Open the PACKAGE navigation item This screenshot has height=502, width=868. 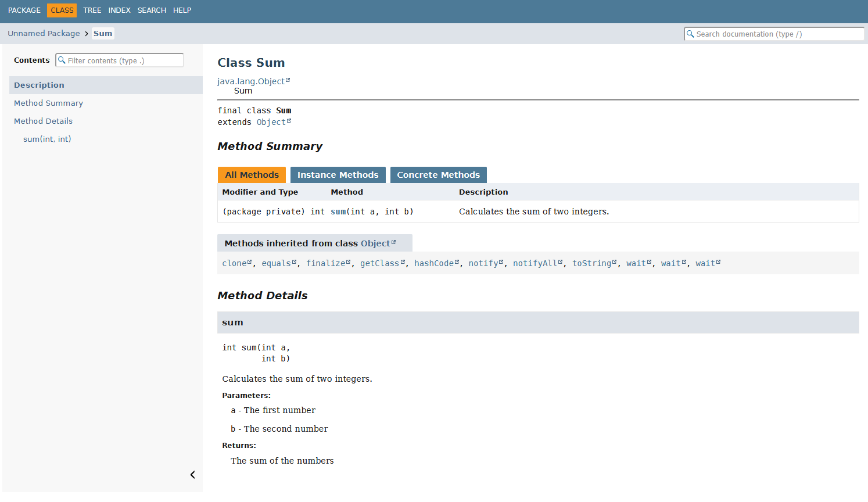(24, 10)
